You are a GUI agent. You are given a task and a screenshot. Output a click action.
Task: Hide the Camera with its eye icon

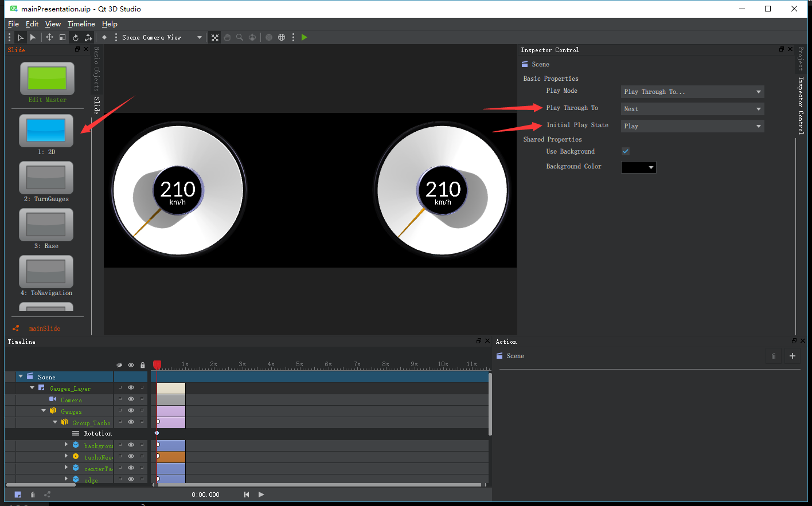pyautogui.click(x=131, y=399)
